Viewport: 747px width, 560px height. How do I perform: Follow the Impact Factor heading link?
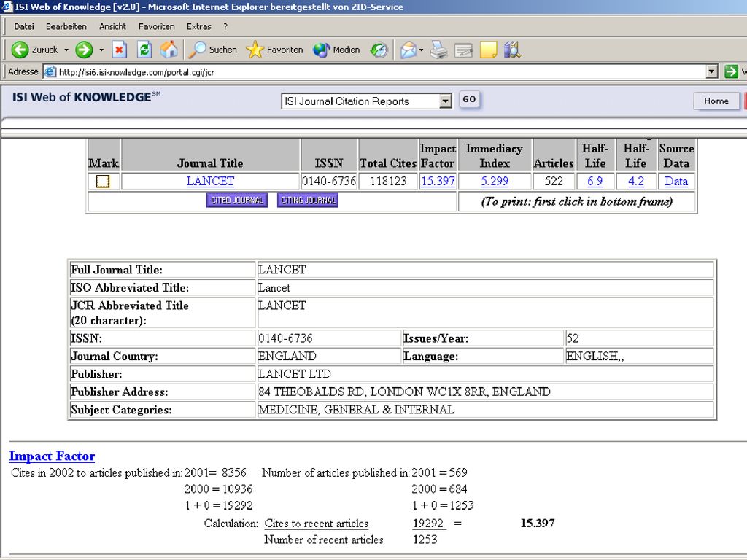pos(52,456)
